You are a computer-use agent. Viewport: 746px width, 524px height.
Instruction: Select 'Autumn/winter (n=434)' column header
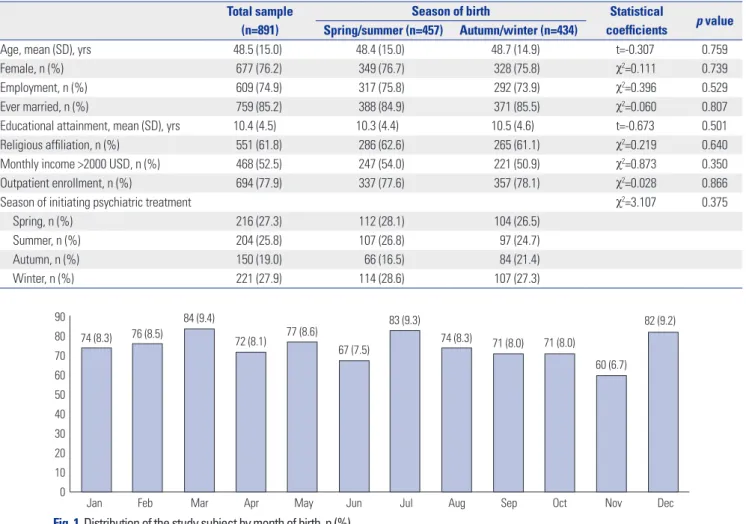[x=518, y=30]
